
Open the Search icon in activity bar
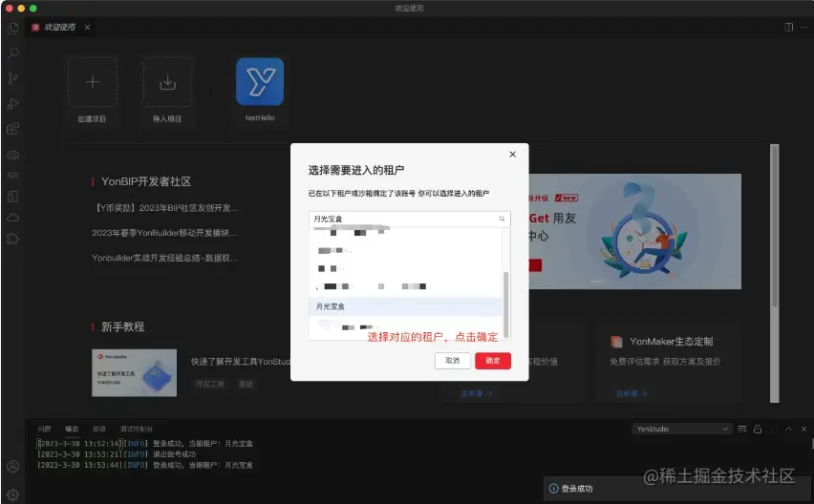click(x=13, y=52)
